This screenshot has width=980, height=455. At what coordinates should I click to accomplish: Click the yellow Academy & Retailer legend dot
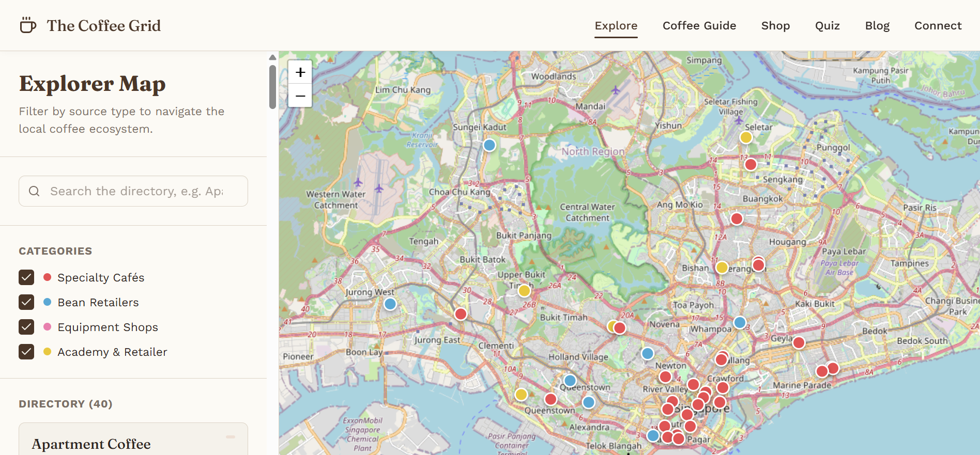tap(48, 352)
